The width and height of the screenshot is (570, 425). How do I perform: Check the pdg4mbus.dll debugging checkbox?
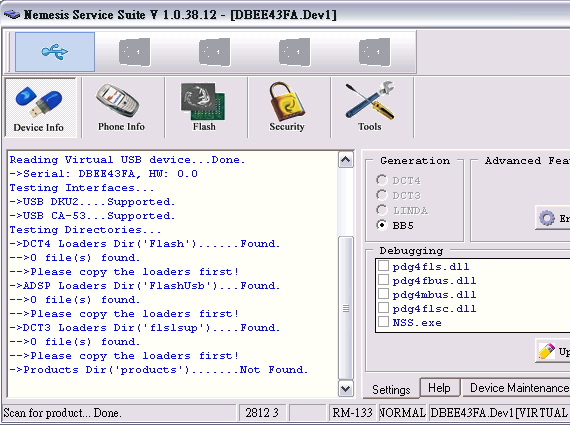(x=384, y=294)
